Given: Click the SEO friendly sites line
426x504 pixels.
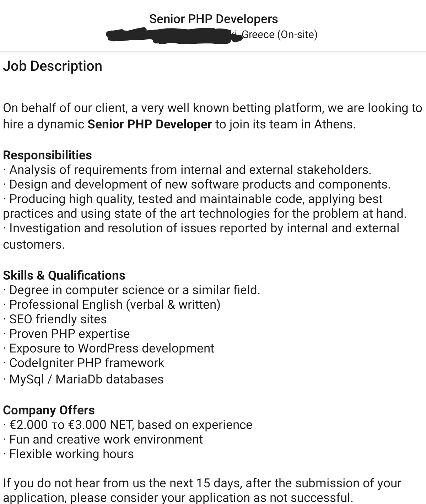Looking at the screenshot, I should pyautogui.click(x=55, y=319).
